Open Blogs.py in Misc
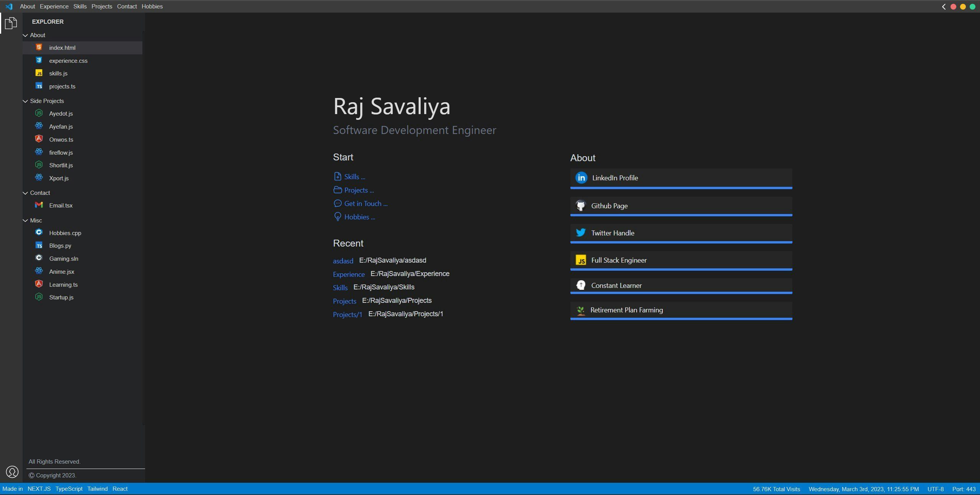This screenshot has height=495, width=980. pos(60,246)
